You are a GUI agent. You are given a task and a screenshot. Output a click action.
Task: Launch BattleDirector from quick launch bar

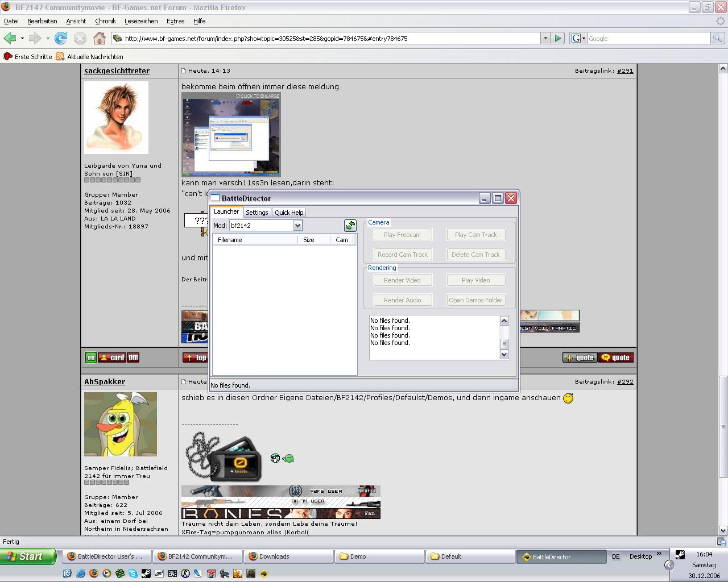click(264, 573)
